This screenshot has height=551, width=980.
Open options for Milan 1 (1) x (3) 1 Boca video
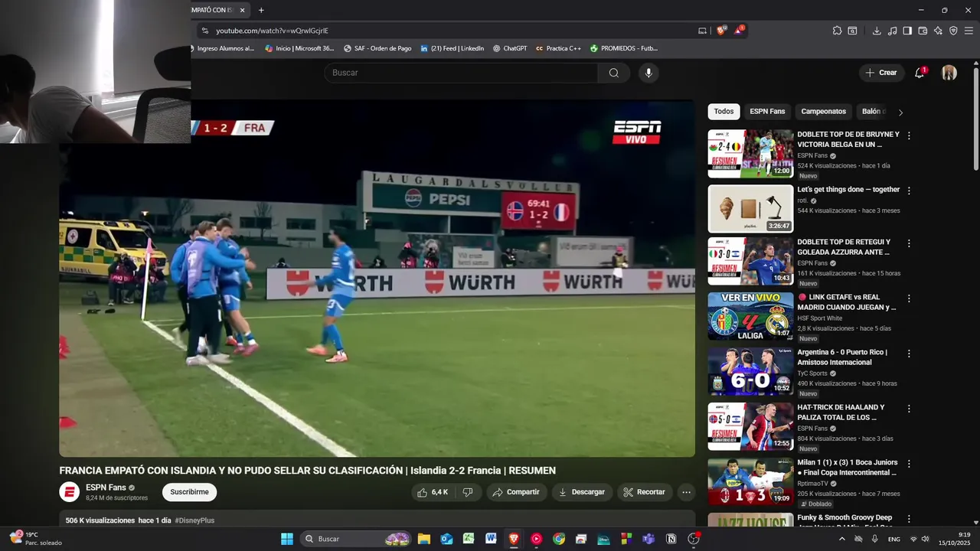point(909,464)
